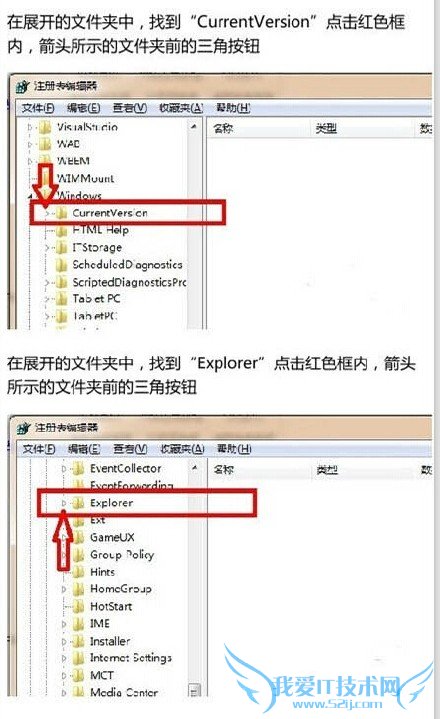Expand the HomeGroup tree node
440x719 pixels.
pyautogui.click(x=64, y=589)
